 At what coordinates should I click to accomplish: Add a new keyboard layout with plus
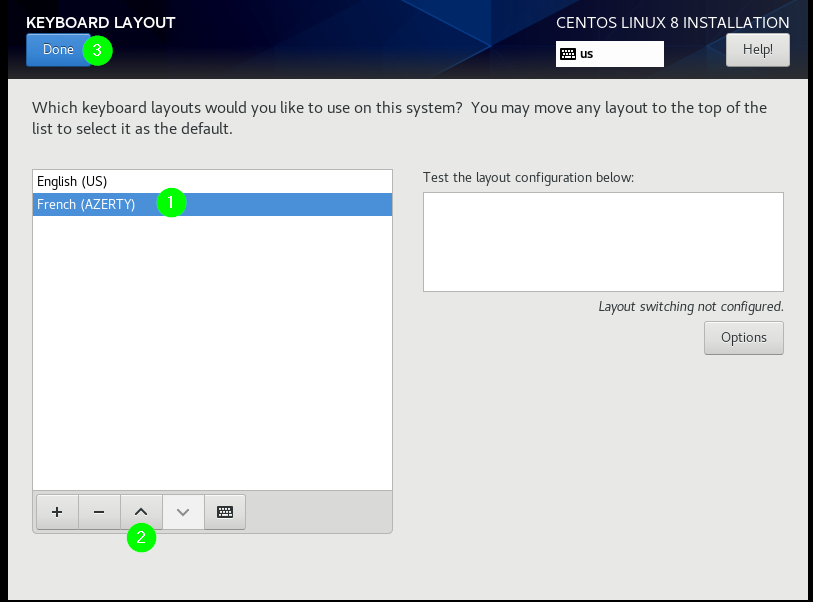click(x=57, y=512)
